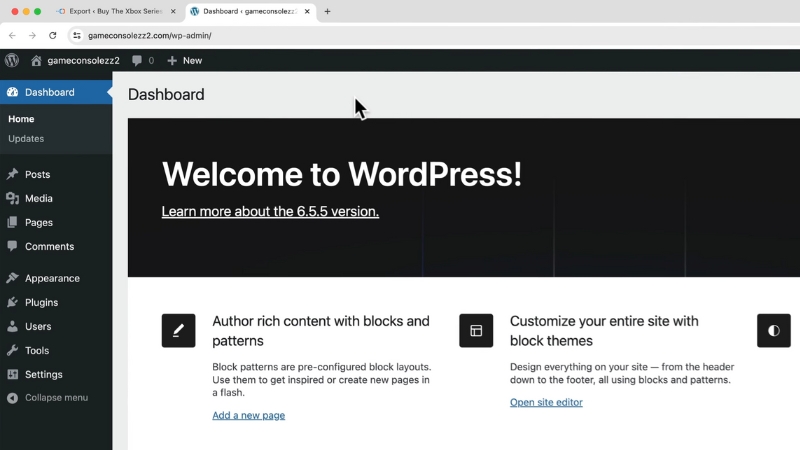Open the Settings menu item
The image size is (800, 450).
pyautogui.click(x=43, y=374)
